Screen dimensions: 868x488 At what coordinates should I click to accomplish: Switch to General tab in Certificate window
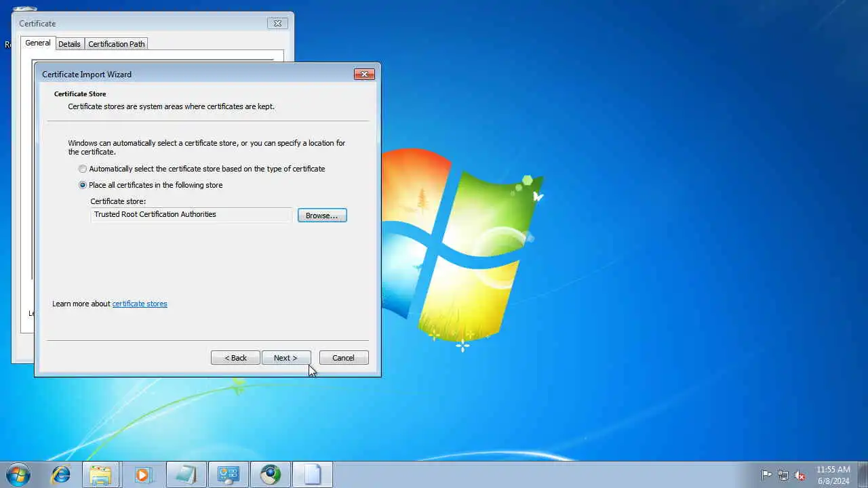38,43
